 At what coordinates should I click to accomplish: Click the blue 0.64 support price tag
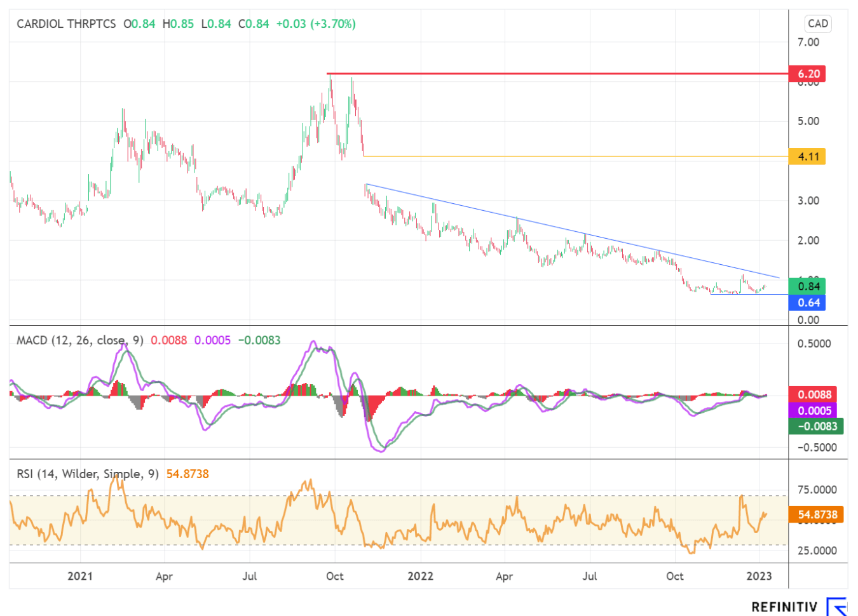tap(807, 302)
